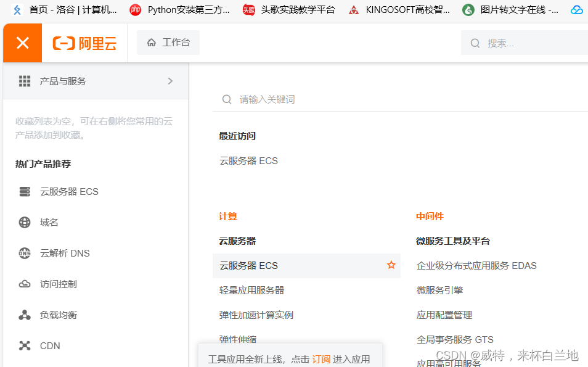Open 弹性加速计算实例

pyautogui.click(x=256, y=315)
